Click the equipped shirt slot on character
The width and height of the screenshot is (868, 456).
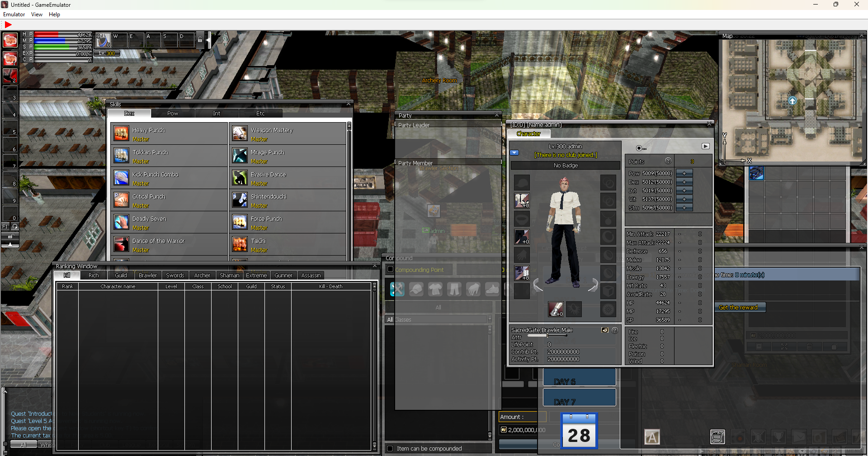click(x=522, y=200)
